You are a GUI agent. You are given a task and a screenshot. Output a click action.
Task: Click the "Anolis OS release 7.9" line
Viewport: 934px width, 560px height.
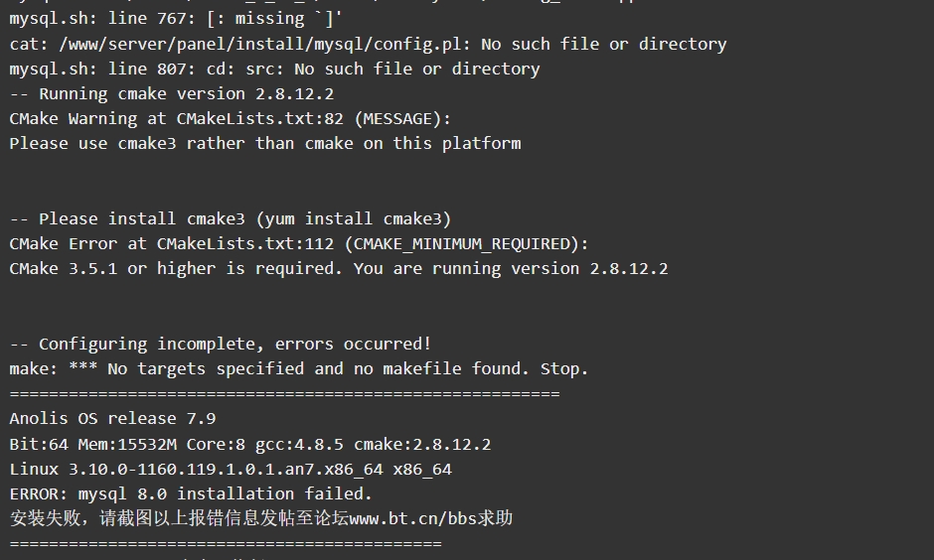tap(112, 419)
